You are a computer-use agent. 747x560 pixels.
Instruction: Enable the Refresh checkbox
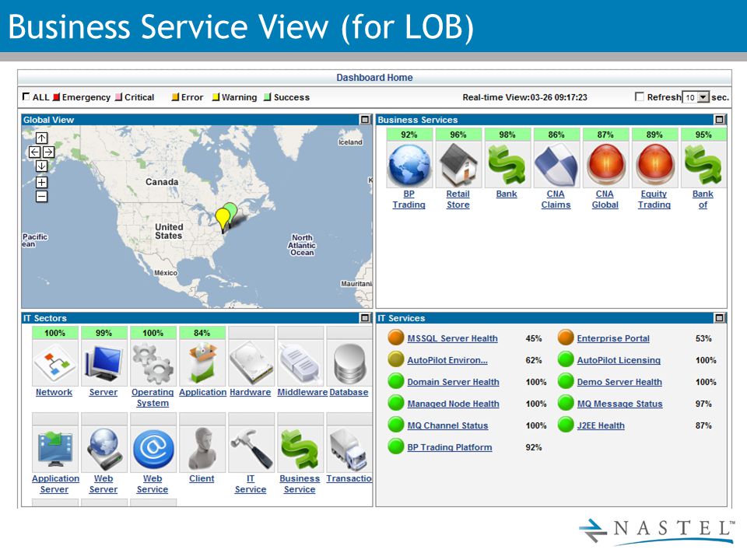click(x=640, y=96)
